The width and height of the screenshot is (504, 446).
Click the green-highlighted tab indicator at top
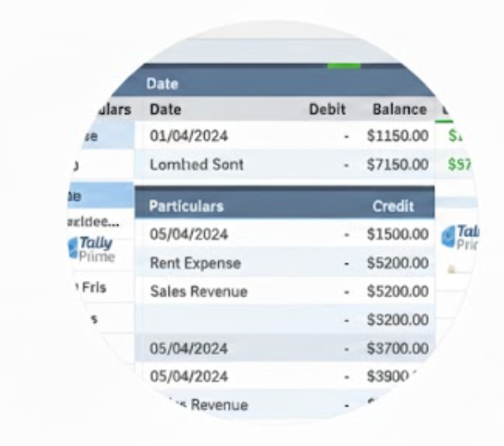(344, 64)
